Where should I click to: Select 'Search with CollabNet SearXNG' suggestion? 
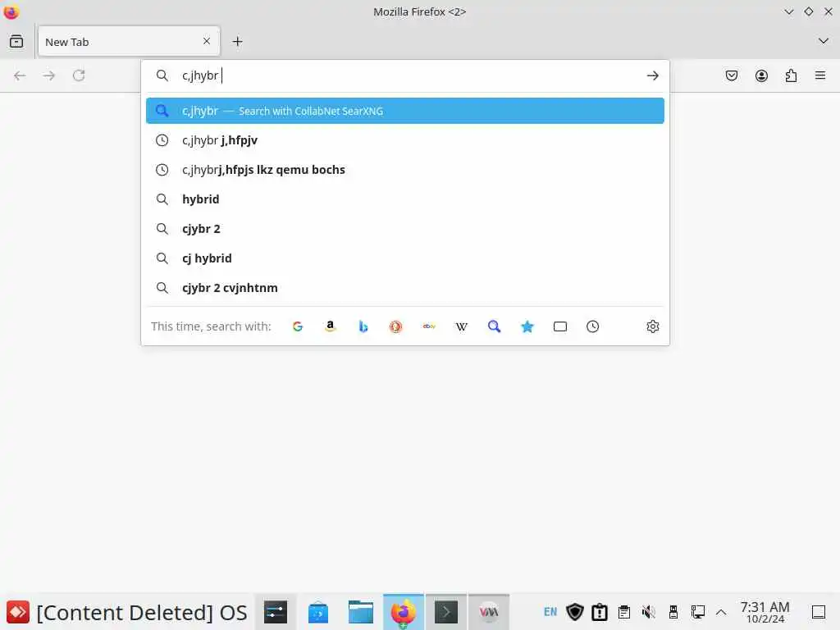pos(405,111)
